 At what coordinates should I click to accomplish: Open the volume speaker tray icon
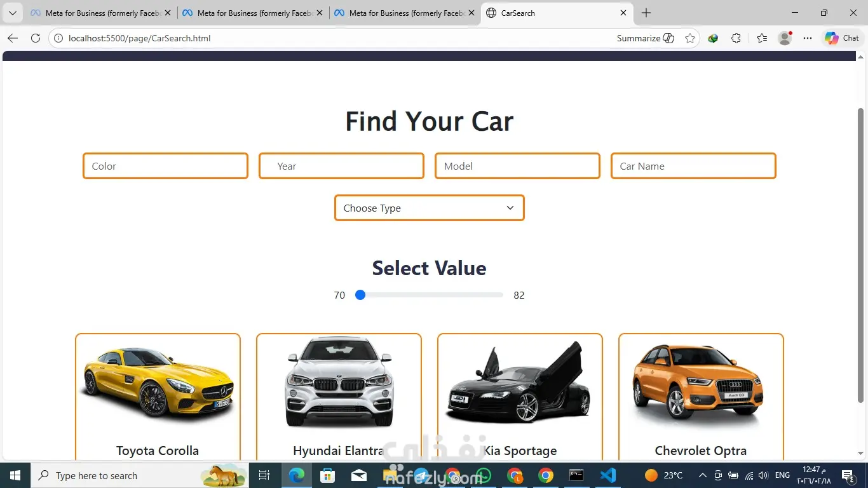click(763, 475)
